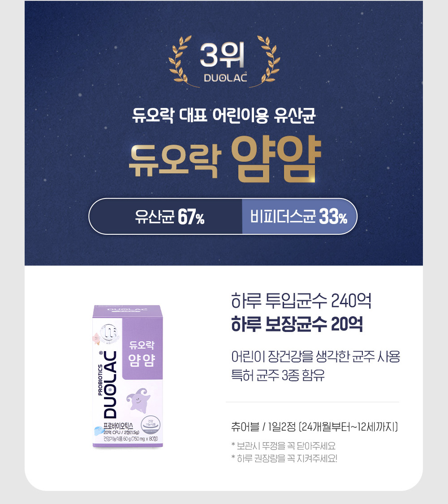The height and width of the screenshot is (504, 448).
Task: Click the round seal on box top
Action: click(108, 333)
